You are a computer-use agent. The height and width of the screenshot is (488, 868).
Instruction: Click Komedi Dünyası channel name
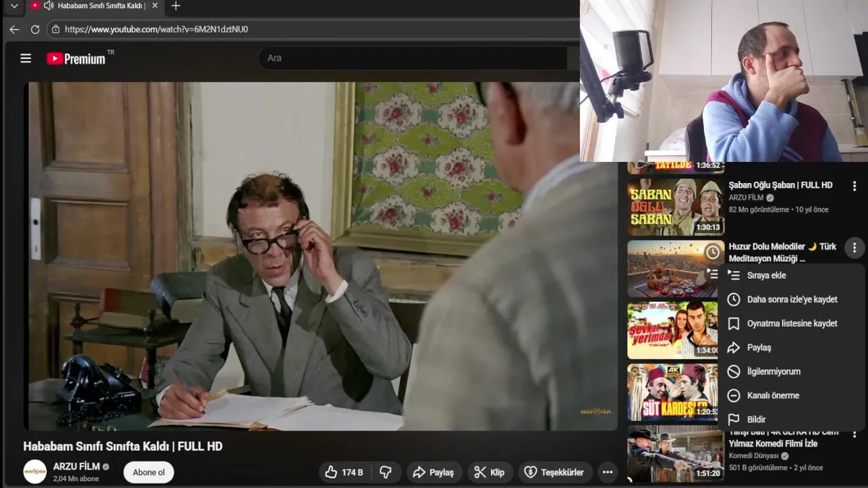pos(754,456)
